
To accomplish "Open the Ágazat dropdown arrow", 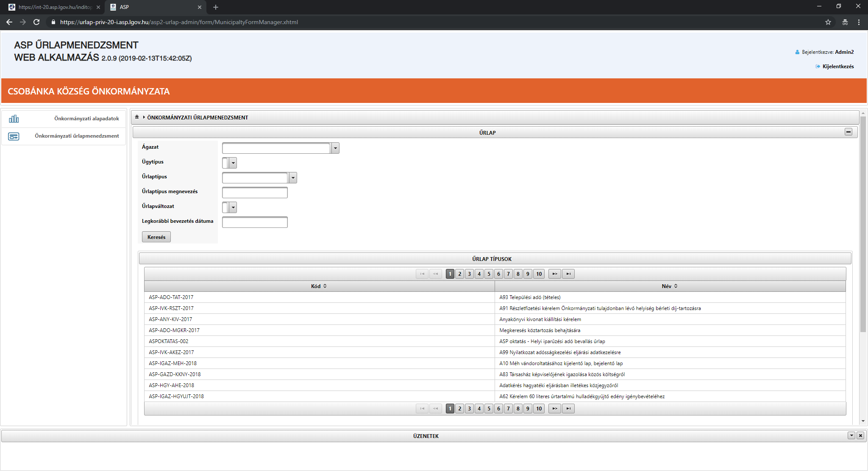I will (x=335, y=148).
